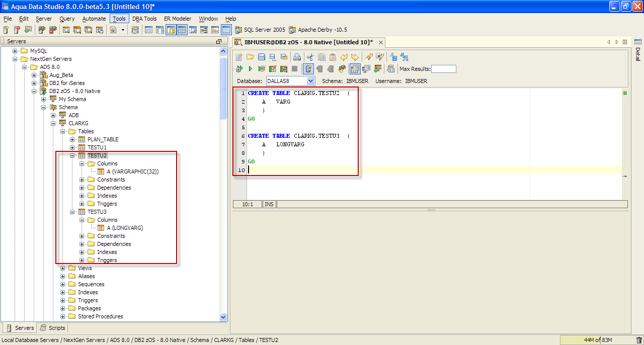
Task: Click the garbage collect trash icon
Action: 639,340
